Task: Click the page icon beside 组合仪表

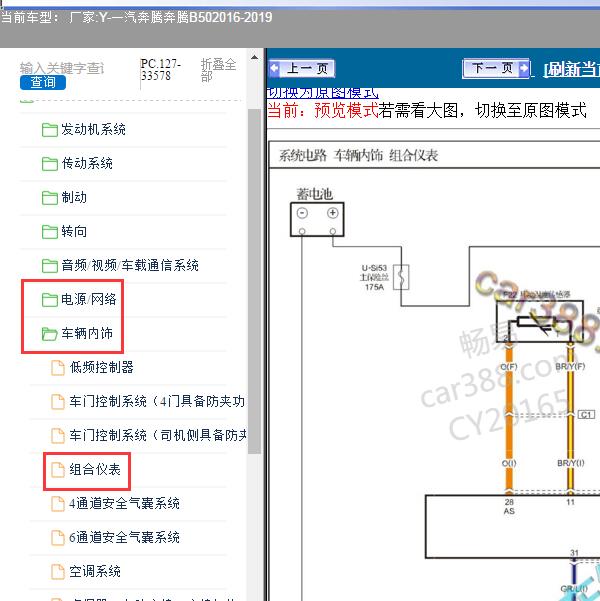Action: (x=58, y=470)
